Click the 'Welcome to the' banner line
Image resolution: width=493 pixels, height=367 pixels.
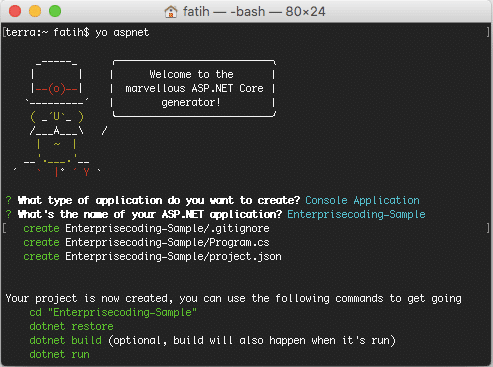coord(191,74)
